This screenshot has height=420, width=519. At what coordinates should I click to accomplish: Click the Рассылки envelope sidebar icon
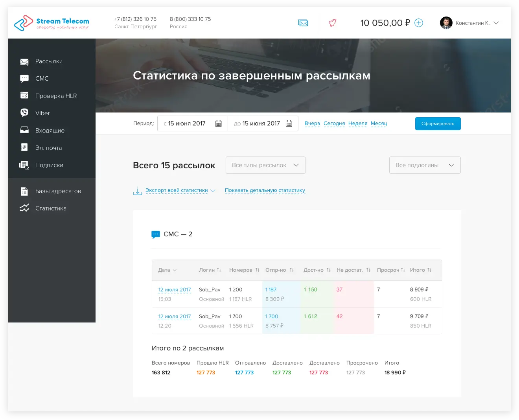24,62
